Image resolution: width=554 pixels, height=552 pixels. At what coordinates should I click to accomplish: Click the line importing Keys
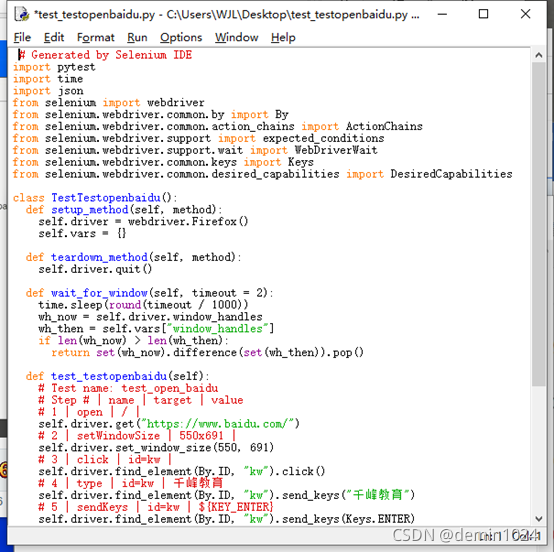click(163, 162)
